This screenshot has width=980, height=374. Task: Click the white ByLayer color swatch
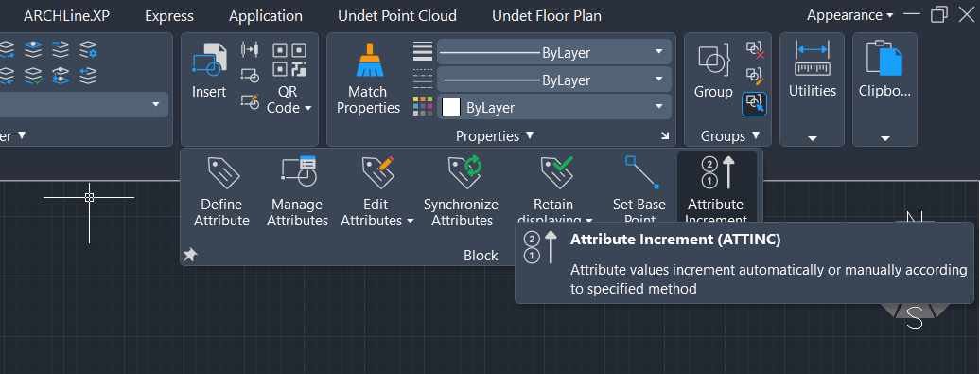(x=451, y=107)
